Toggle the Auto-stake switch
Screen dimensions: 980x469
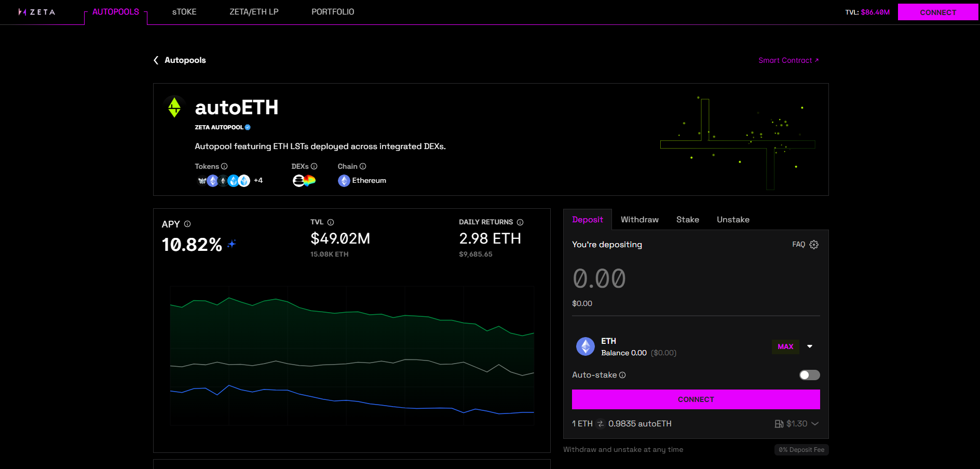point(810,375)
